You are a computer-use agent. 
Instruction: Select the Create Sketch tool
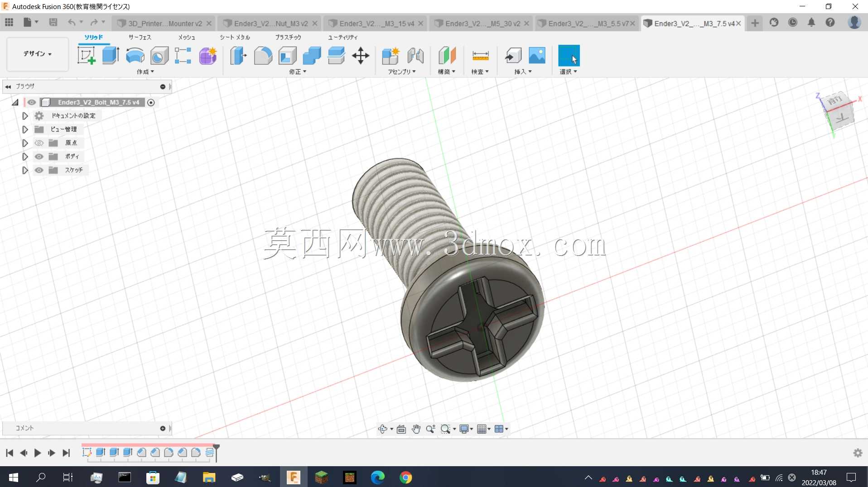pos(86,56)
